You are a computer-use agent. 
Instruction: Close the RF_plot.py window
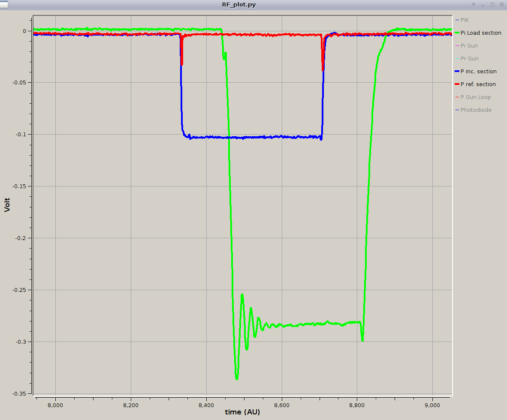[x=501, y=5]
